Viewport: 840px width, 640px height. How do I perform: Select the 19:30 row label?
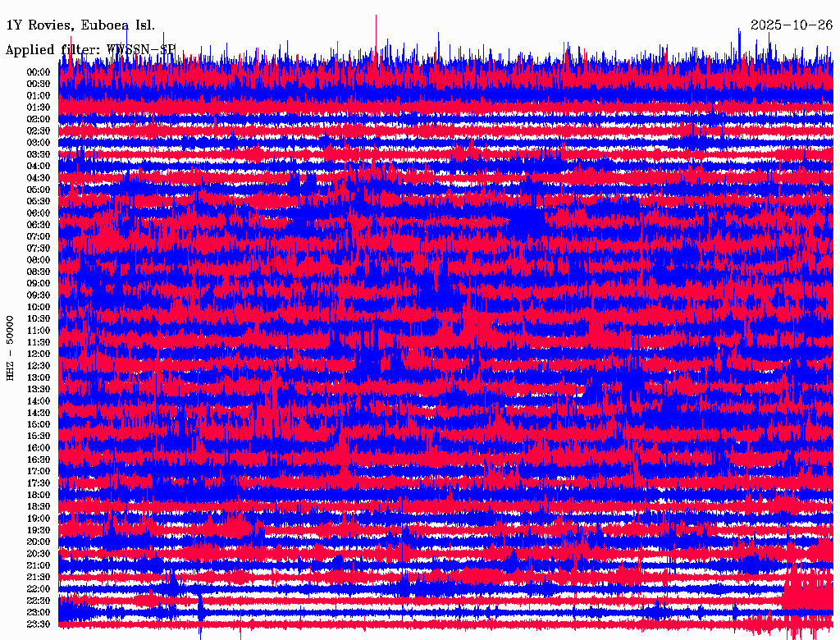click(x=39, y=530)
